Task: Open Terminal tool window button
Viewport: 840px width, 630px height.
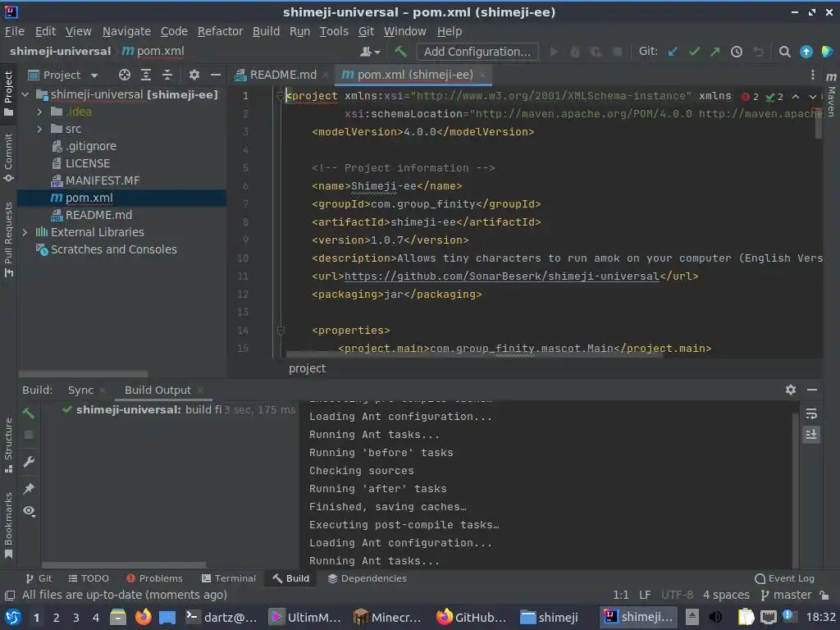Action: point(229,578)
